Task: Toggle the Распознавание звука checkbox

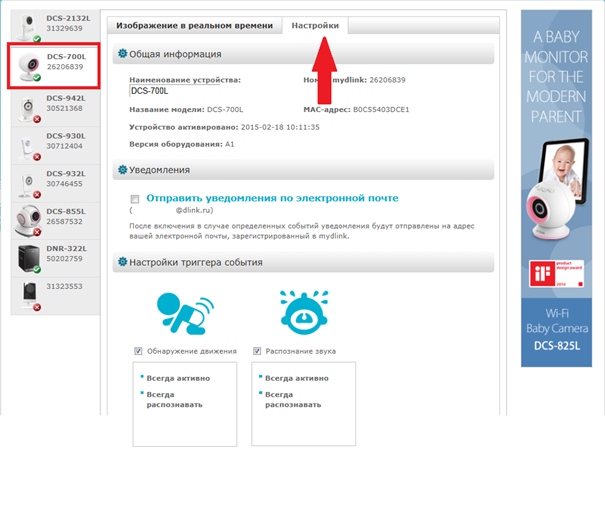Action: click(x=257, y=351)
